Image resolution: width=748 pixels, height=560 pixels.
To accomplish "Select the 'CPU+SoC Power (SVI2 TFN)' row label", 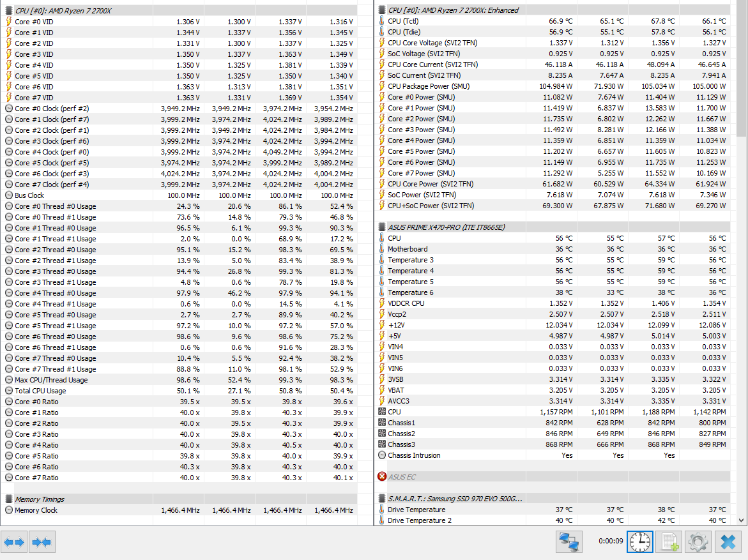I will [x=431, y=205].
